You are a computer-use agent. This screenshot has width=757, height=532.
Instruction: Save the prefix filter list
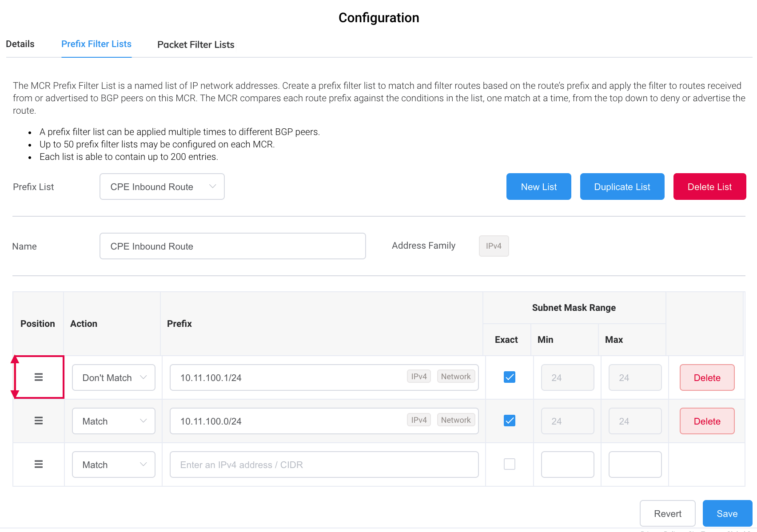727,513
